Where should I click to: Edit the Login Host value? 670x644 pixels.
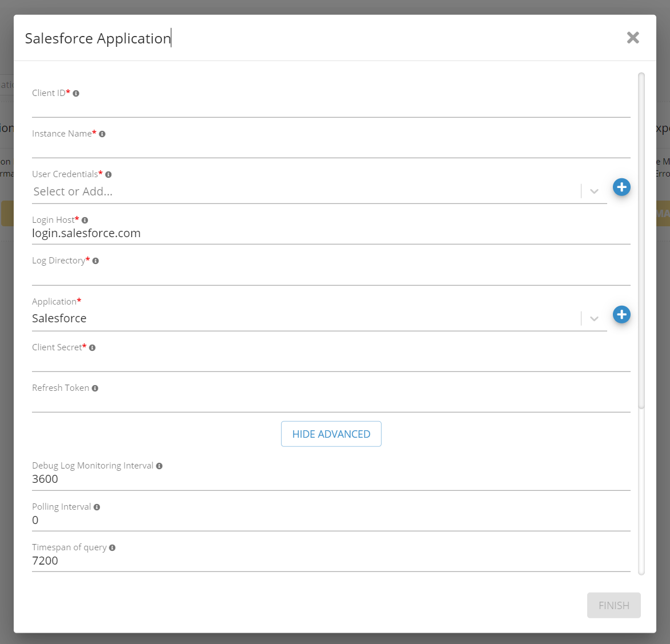pos(228,233)
